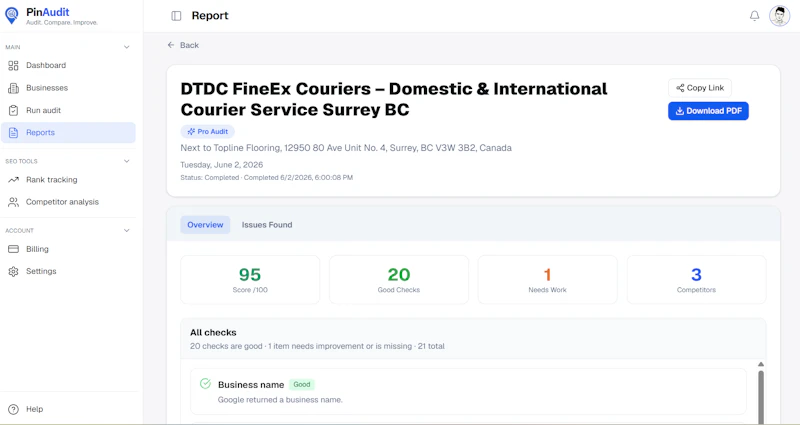This screenshot has width=800, height=425.
Task: Click the checks summary line text
Action: [x=317, y=346]
